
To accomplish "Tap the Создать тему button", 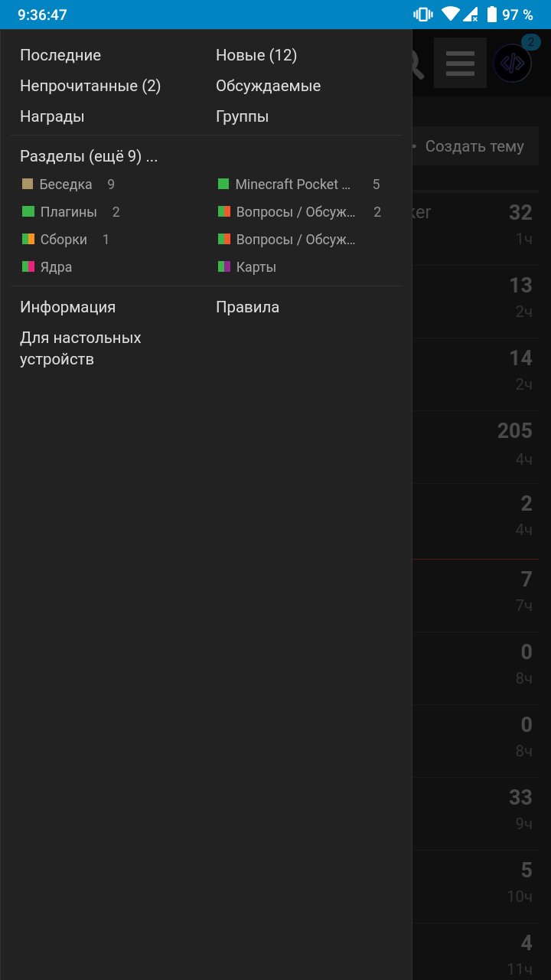I will tap(474, 146).
